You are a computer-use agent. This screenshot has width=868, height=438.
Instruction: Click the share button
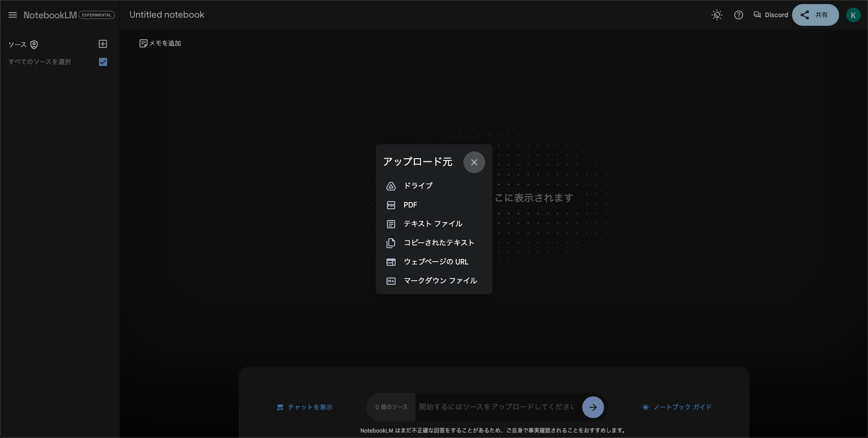tap(815, 15)
